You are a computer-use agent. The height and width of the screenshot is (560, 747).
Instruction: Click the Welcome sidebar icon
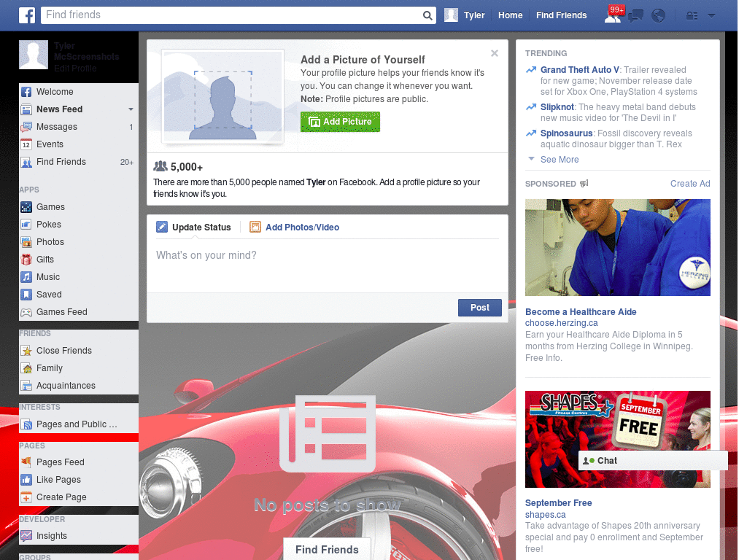[x=26, y=92]
